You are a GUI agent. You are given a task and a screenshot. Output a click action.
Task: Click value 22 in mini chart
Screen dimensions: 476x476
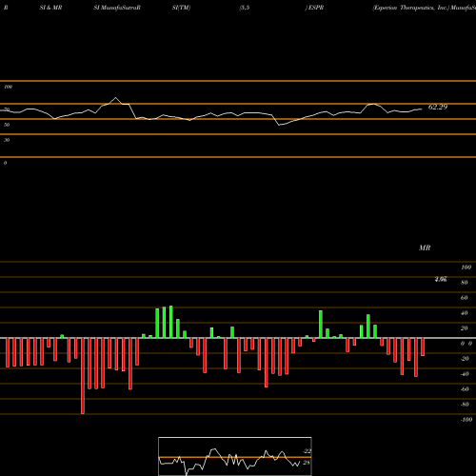pos(307,451)
